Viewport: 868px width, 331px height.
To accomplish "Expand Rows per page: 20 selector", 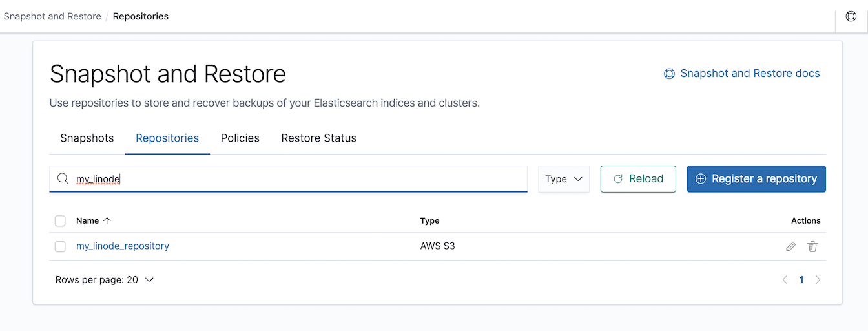I will (105, 280).
